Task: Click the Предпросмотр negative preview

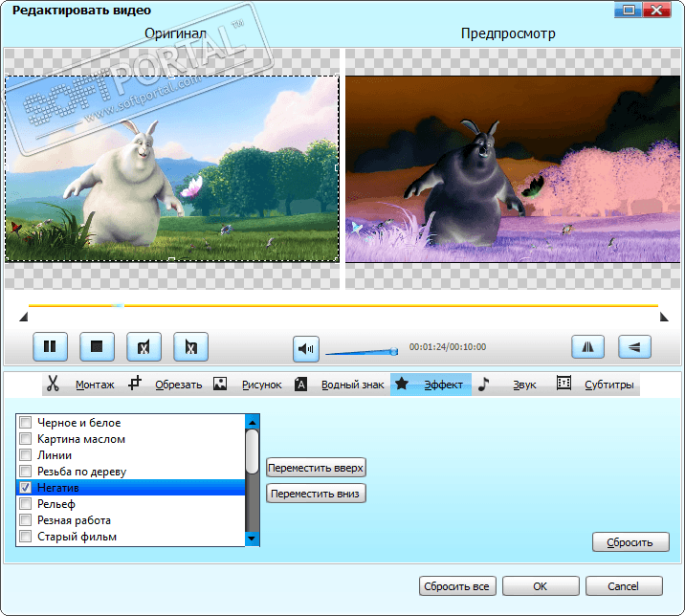Action: coord(513,169)
